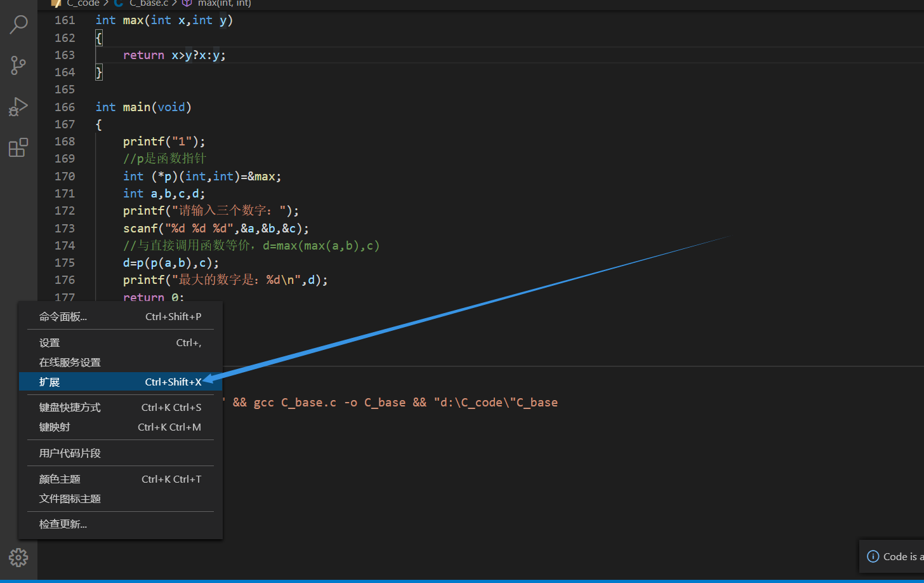Click line number 175 in gutter
The image size is (924, 583).
65,262
